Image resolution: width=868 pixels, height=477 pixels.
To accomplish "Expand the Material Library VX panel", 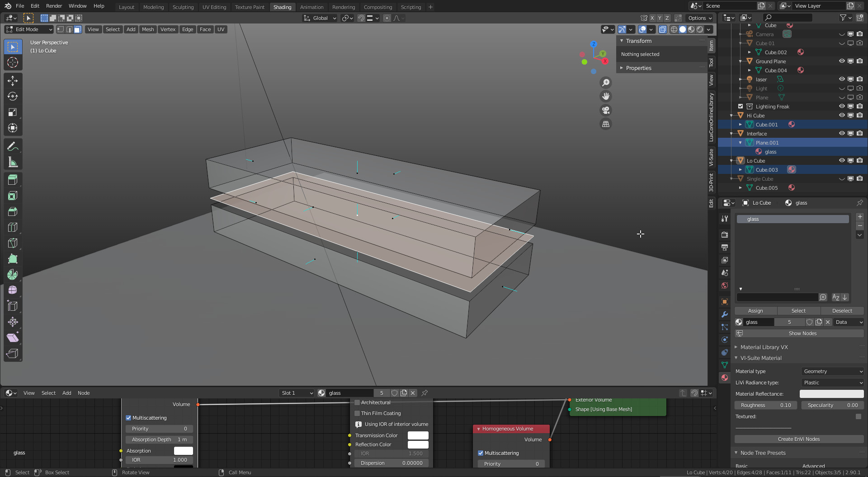I will tap(764, 347).
